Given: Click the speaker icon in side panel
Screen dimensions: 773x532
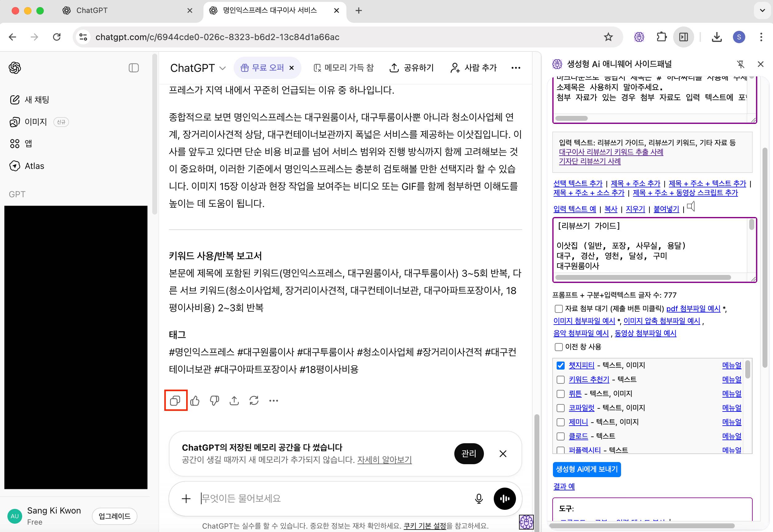Looking at the screenshot, I should [x=691, y=207].
